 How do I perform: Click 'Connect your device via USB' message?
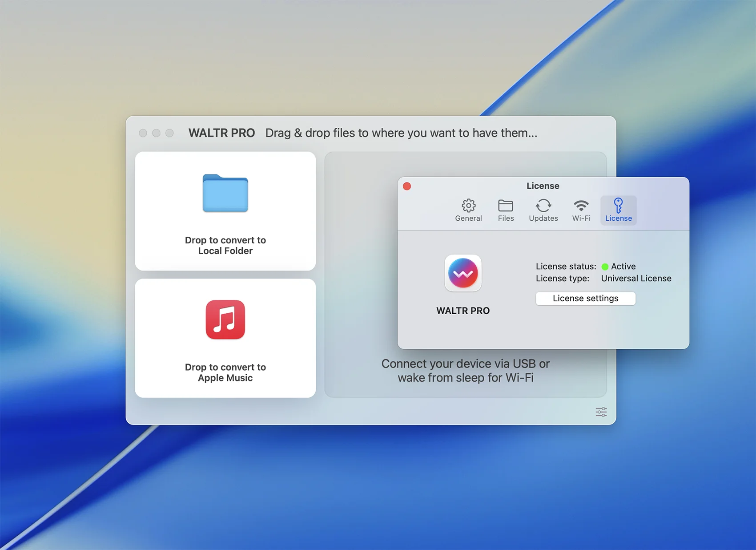[465, 370]
